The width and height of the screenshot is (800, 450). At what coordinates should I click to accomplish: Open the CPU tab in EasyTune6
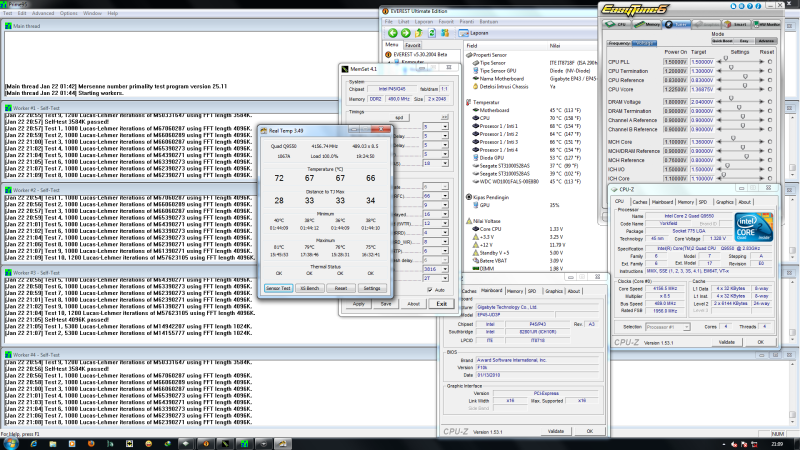pos(616,24)
